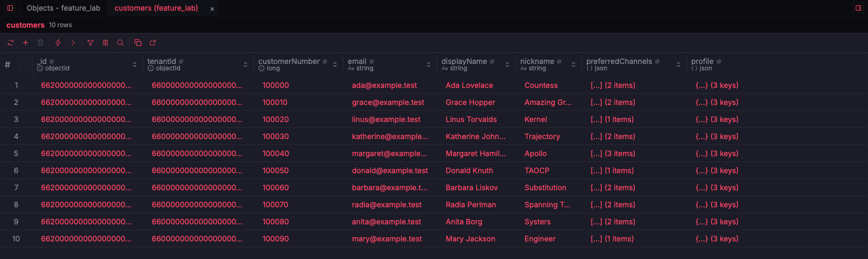This screenshot has width=868, height=259.
Task: Click null marker beside profile header
Action: tap(719, 62)
